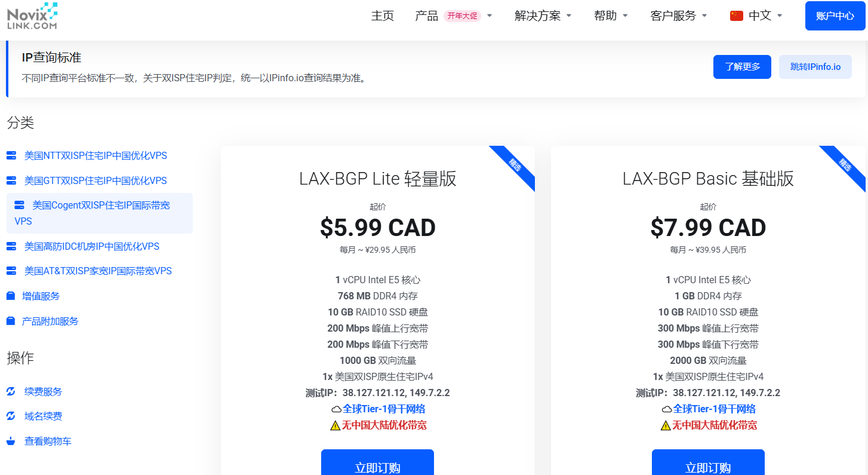Viewport: 868px width, 475px height.
Task: Click cloud icon in Basic card
Action: click(x=667, y=409)
